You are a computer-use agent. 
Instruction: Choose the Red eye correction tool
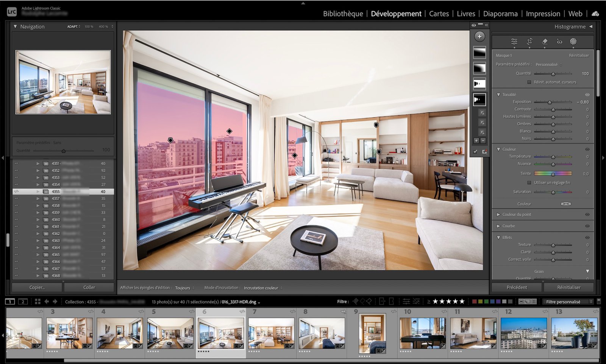(559, 41)
